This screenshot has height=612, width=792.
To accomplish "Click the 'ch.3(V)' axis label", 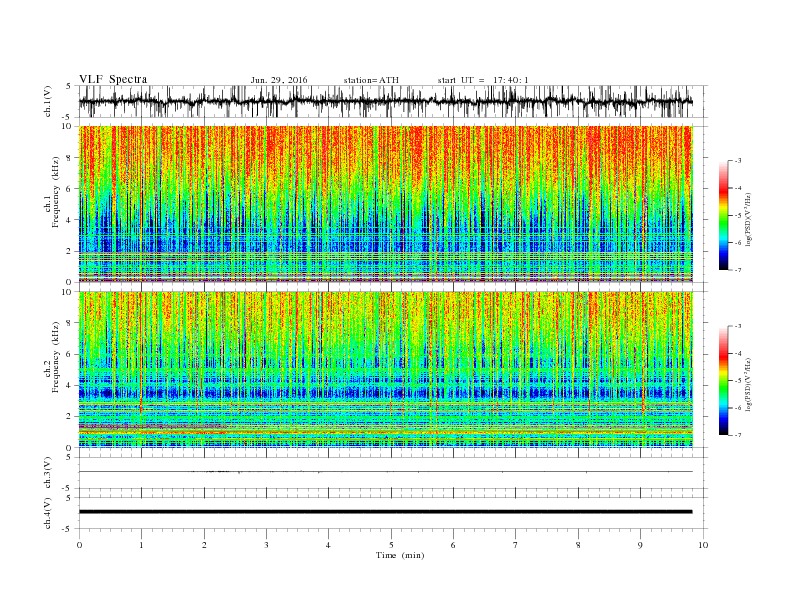I will (48, 473).
